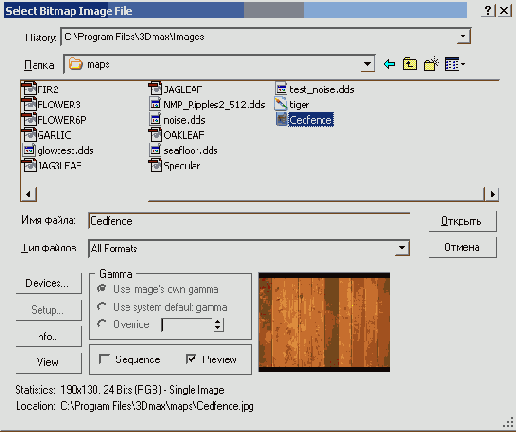Image resolution: width=516 pixels, height=432 pixels.
Task: Click the Открыть button
Action: (462, 221)
